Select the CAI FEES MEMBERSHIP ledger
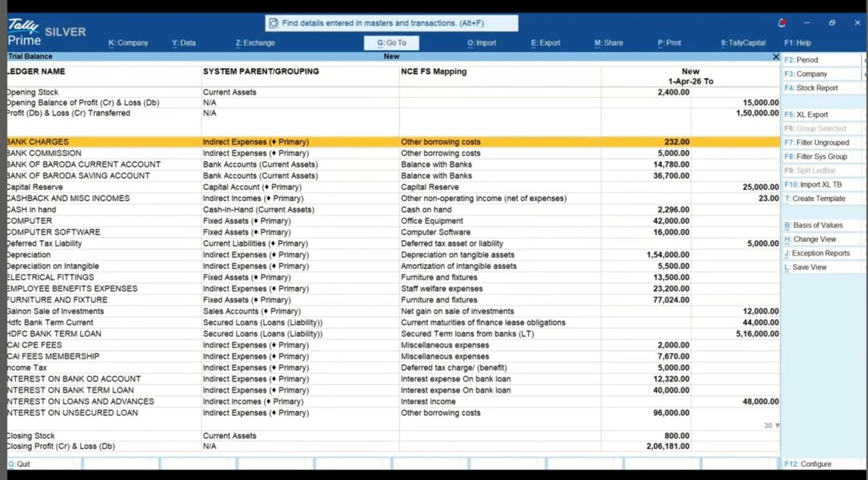This screenshot has width=868, height=480. pos(53,356)
